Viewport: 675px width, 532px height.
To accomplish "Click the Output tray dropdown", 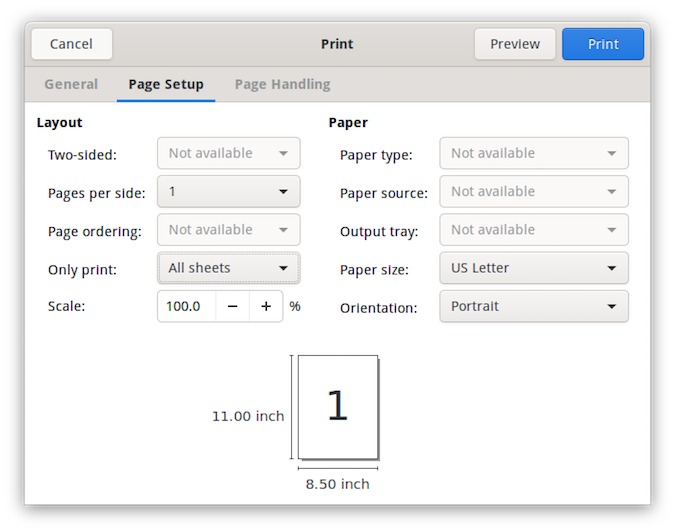I will (533, 230).
